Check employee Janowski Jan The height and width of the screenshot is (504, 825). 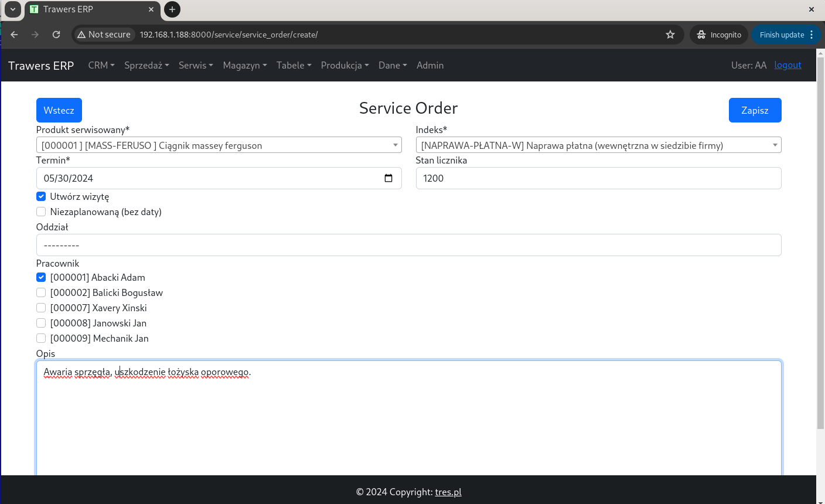(x=41, y=323)
